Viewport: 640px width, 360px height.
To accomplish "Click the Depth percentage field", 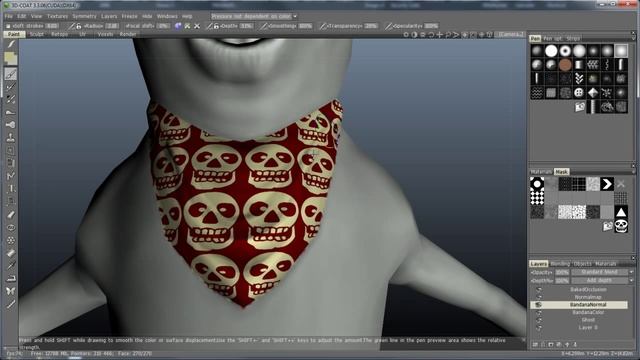I will (247, 26).
